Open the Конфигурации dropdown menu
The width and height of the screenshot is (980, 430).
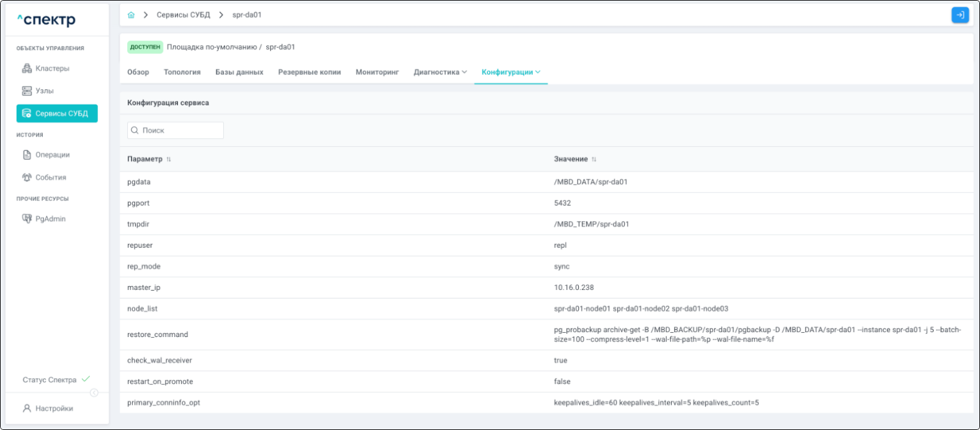click(x=510, y=72)
